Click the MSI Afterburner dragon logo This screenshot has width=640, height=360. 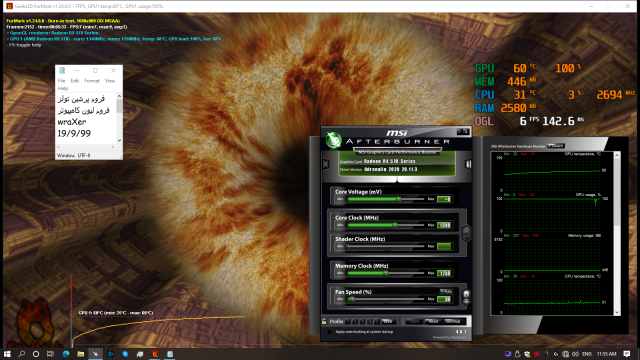(x=333, y=140)
